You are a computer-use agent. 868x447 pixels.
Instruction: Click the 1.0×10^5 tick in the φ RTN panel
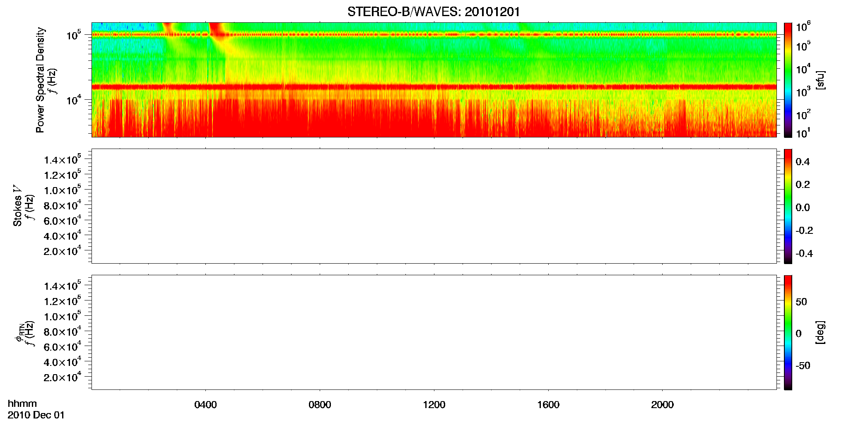(x=63, y=316)
